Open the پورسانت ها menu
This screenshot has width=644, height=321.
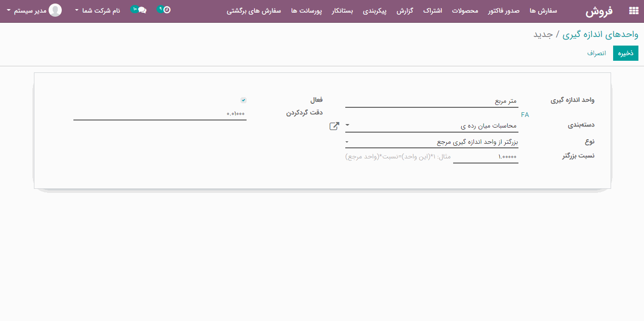(306, 10)
